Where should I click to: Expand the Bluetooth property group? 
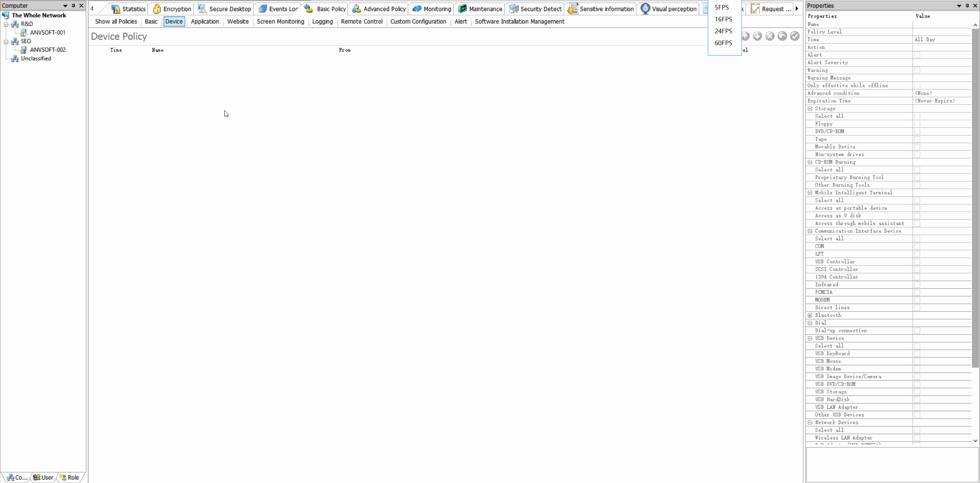[x=810, y=315]
